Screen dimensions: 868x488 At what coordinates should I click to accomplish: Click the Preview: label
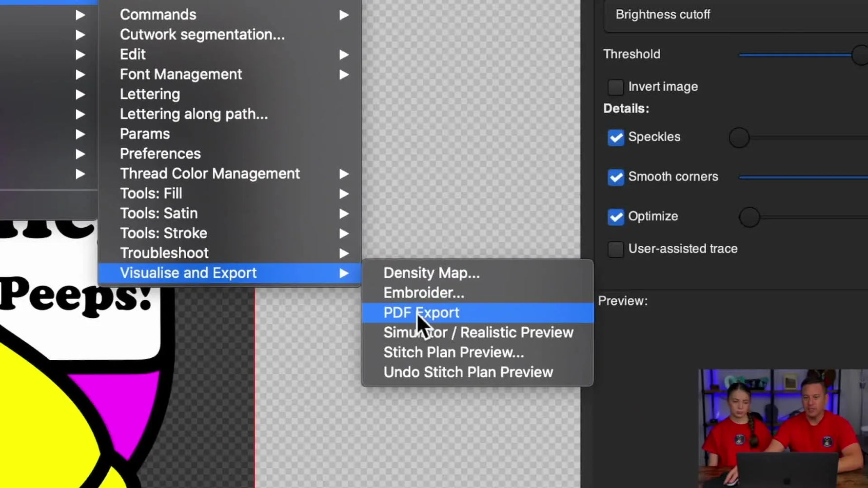click(x=623, y=301)
